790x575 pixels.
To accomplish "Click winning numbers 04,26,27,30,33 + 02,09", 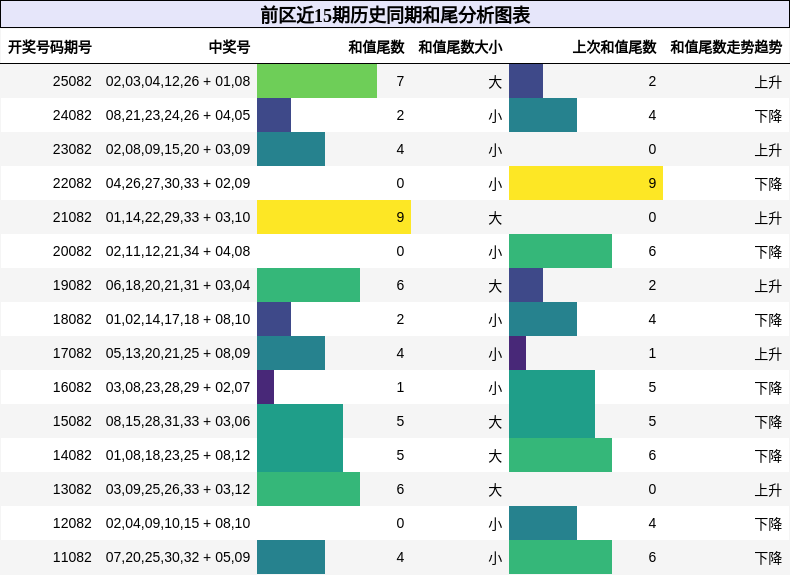I will point(178,183).
